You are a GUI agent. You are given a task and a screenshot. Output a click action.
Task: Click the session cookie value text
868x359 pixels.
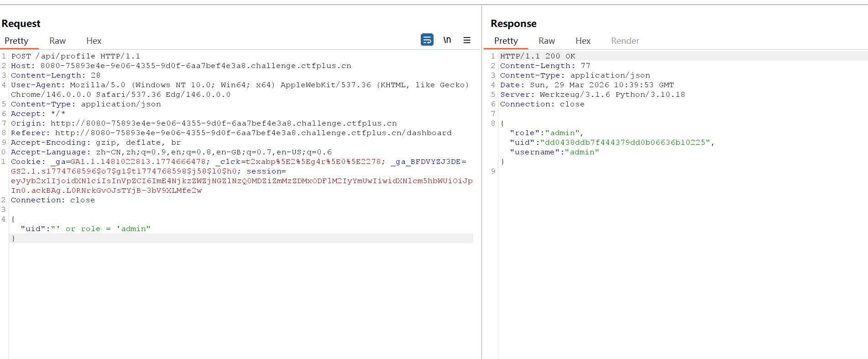(241, 181)
